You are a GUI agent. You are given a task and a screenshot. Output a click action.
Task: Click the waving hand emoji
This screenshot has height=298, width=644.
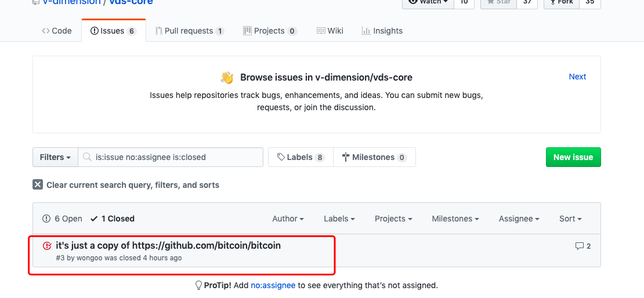[227, 77]
